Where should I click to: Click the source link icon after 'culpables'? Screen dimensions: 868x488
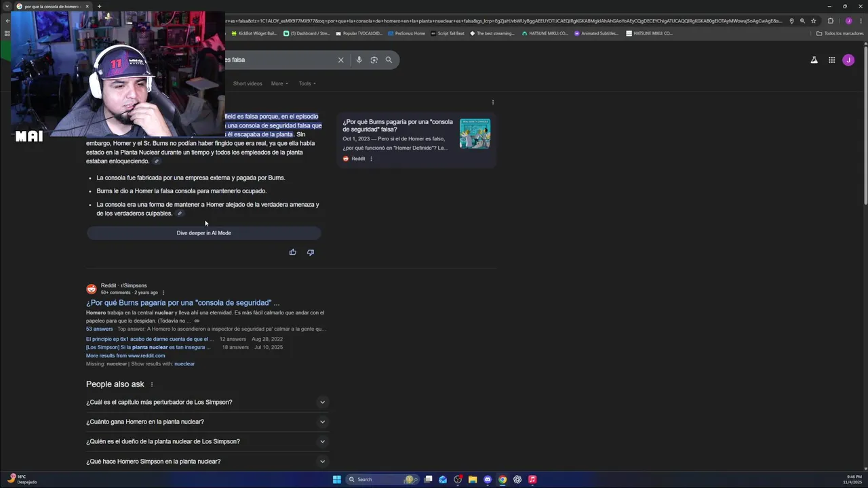point(180,213)
